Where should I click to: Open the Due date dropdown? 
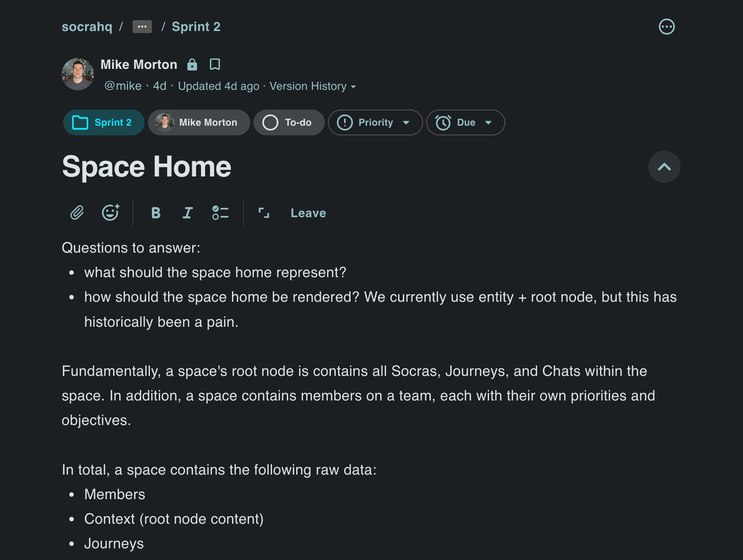point(465,122)
